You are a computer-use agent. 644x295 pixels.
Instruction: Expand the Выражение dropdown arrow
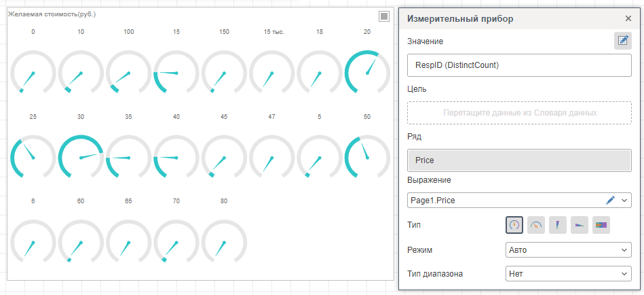point(624,200)
